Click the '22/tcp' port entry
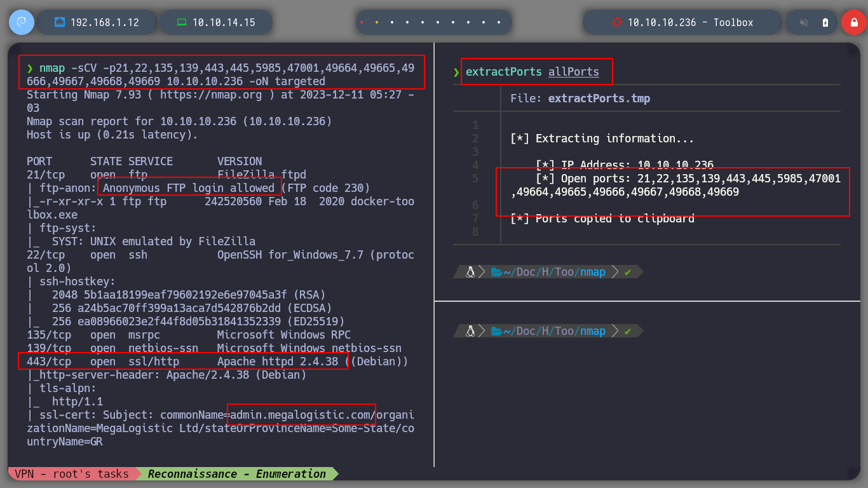Screen dimensions: 868x488 (46, 255)
